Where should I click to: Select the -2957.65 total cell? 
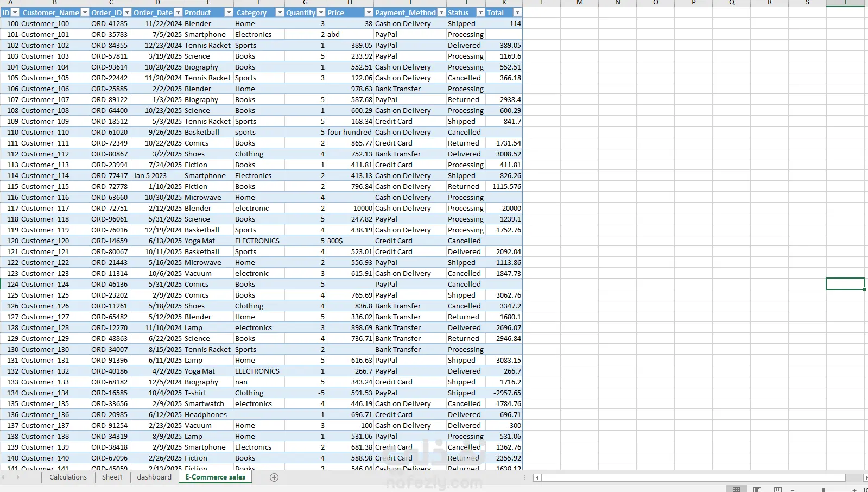[x=504, y=393]
